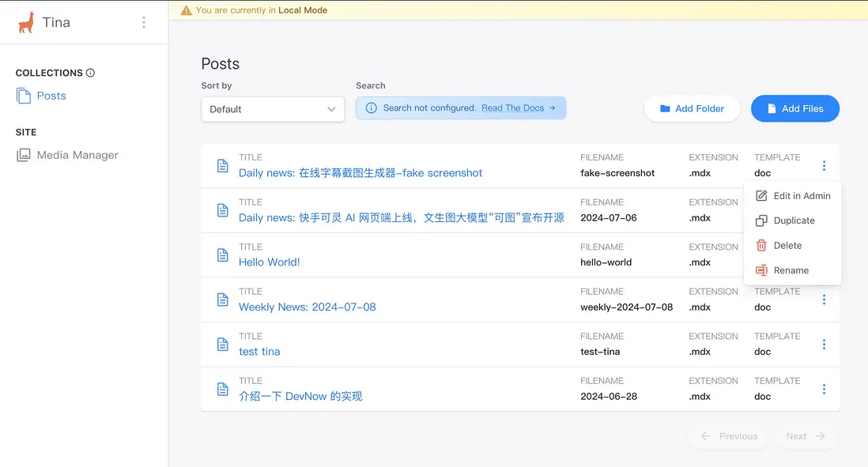Click the Next pagination button
The width and height of the screenshot is (868, 467).
coord(804,435)
